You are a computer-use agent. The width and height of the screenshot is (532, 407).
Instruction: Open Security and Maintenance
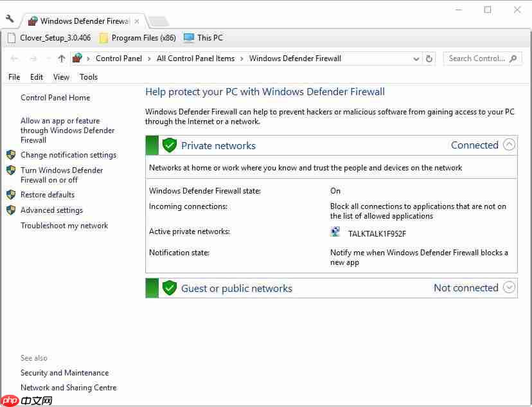tap(64, 373)
